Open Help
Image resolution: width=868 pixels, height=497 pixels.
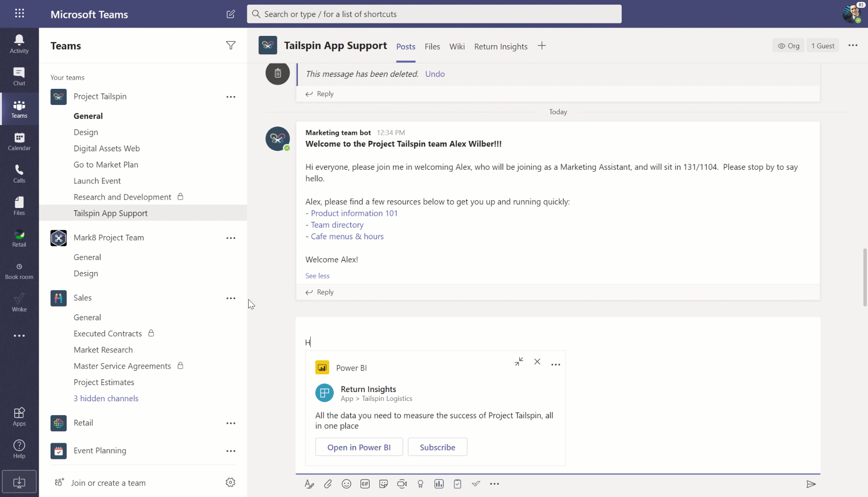tap(19, 449)
